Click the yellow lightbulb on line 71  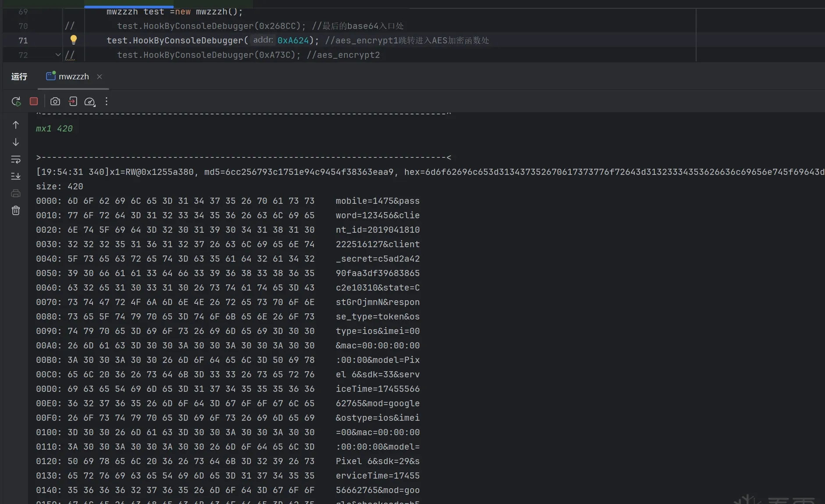point(74,40)
